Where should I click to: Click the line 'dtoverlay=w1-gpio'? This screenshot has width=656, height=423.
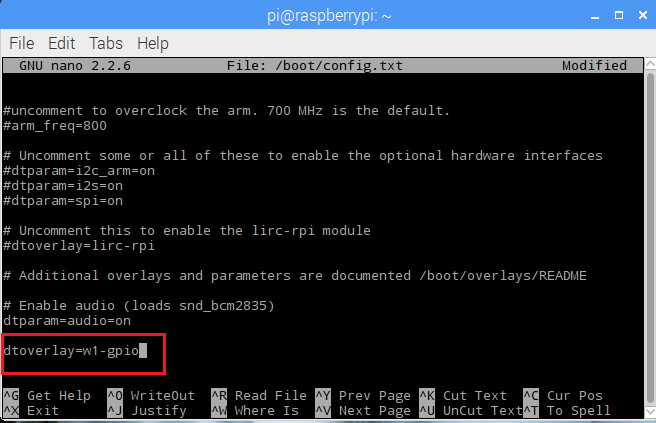tap(71, 351)
